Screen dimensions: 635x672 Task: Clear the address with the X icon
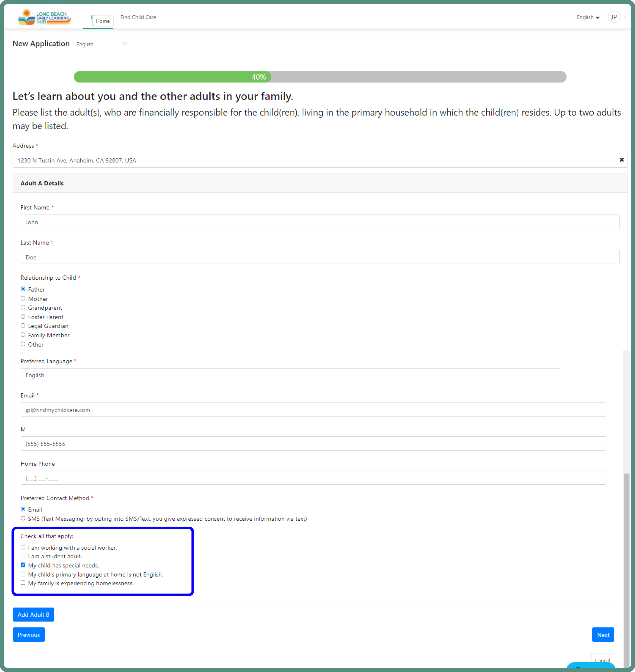(622, 160)
